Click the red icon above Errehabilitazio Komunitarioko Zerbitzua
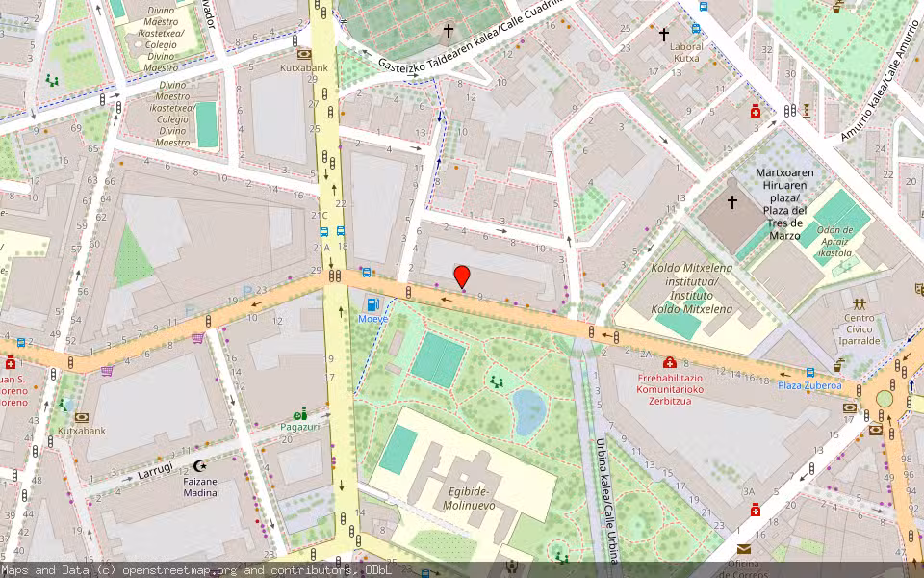The height and width of the screenshot is (578, 924). click(669, 362)
